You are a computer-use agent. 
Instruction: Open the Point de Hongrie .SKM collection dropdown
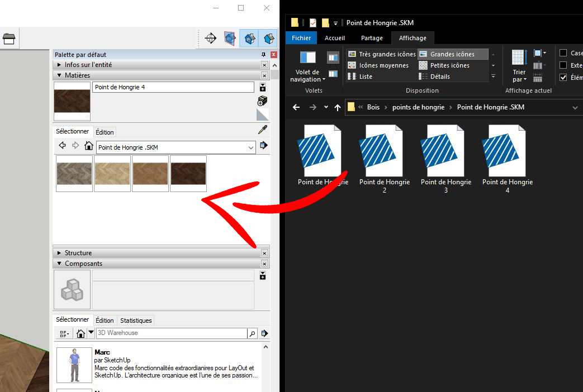click(x=251, y=147)
